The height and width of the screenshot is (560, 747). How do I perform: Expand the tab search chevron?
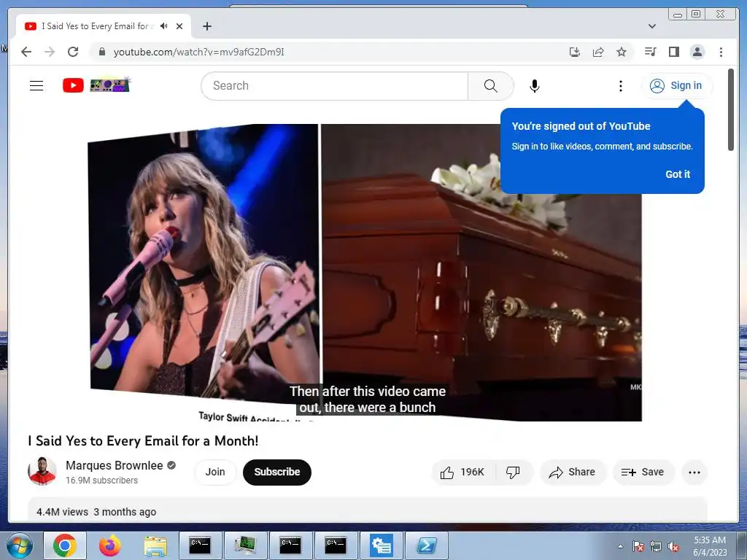652,26
